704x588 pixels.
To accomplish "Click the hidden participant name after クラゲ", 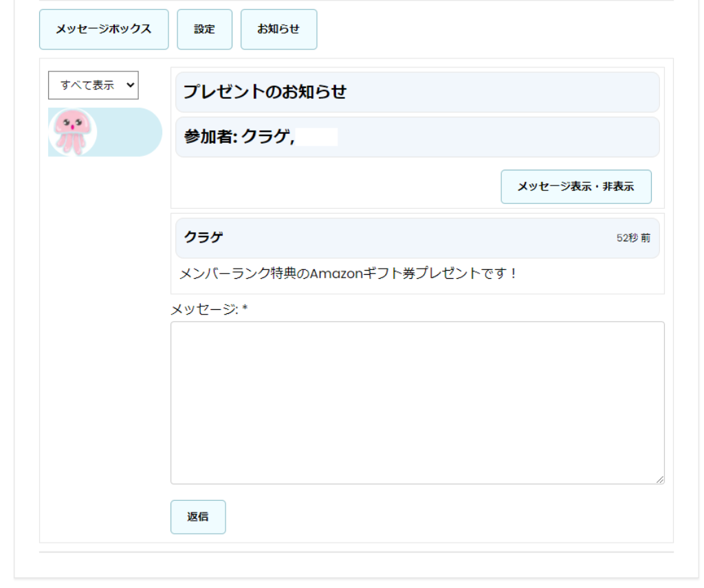I will (x=318, y=137).
